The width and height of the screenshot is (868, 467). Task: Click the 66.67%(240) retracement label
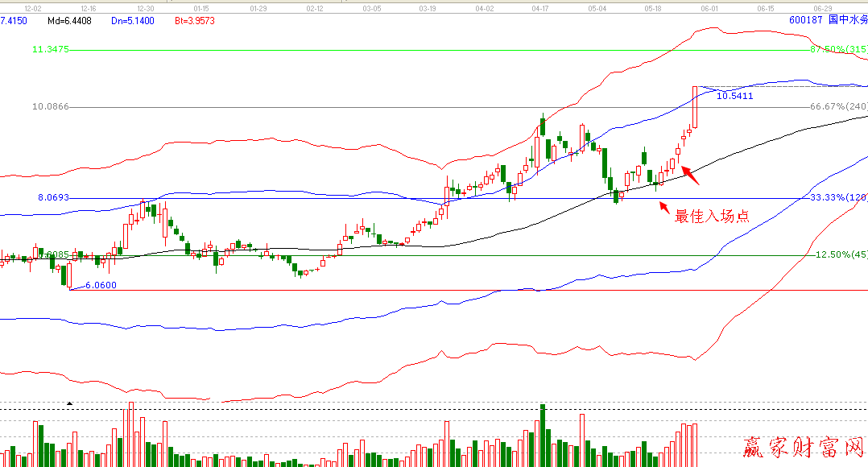coord(838,106)
